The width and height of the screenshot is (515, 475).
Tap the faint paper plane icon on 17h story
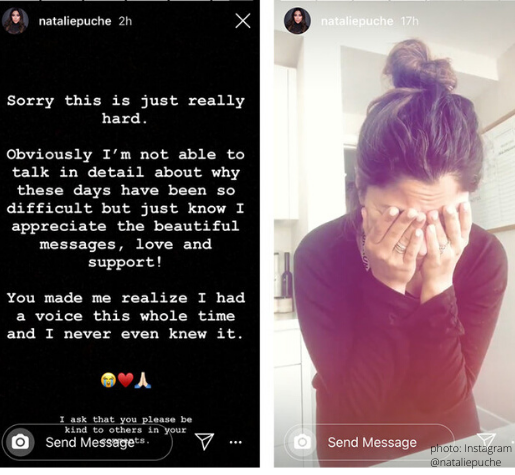pos(486,439)
